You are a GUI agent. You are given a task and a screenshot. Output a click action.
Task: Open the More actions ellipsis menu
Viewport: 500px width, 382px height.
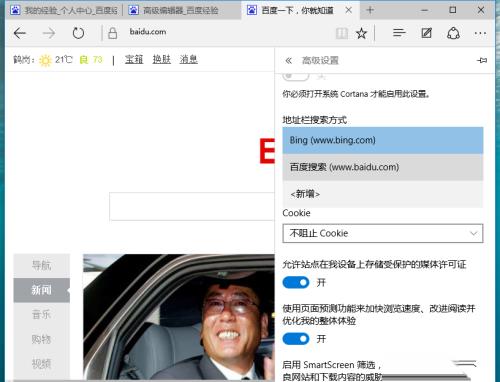(480, 33)
